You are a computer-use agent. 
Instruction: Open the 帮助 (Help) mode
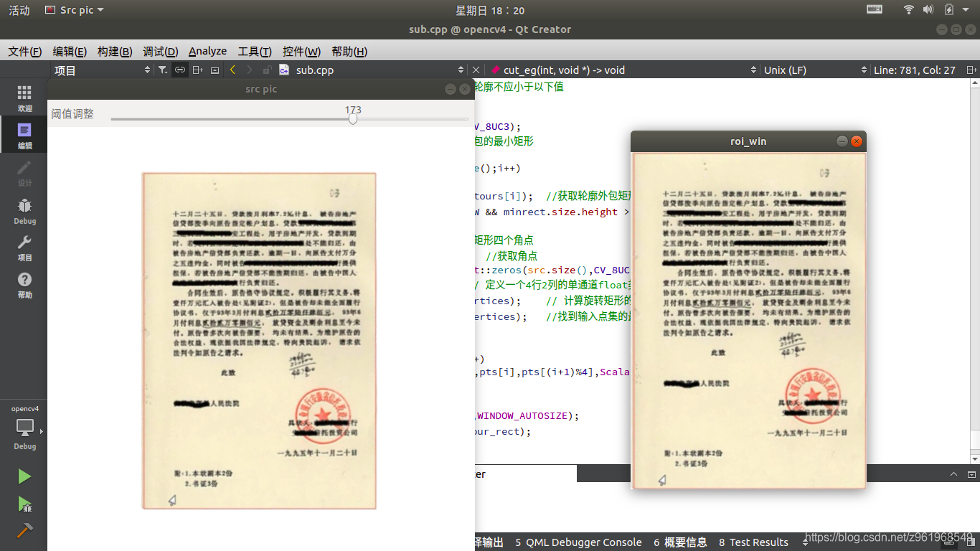24,285
